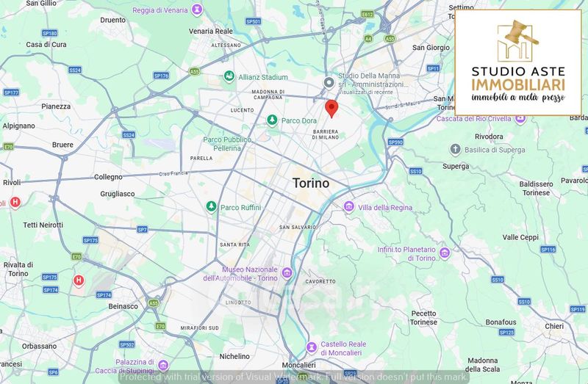
Task: Click the Palazzina di Caccia di Stupinigi icon
Action: (163, 365)
